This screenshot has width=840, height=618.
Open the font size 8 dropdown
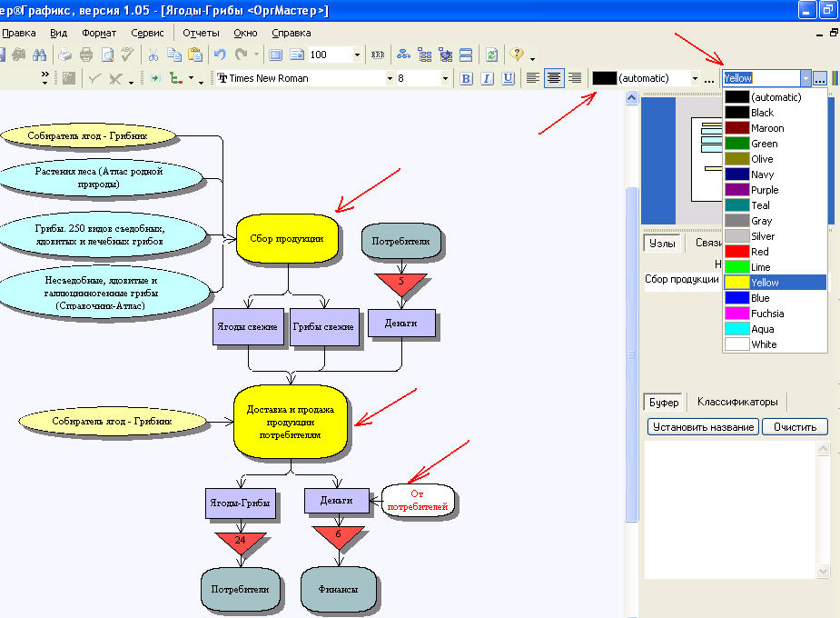click(x=445, y=78)
